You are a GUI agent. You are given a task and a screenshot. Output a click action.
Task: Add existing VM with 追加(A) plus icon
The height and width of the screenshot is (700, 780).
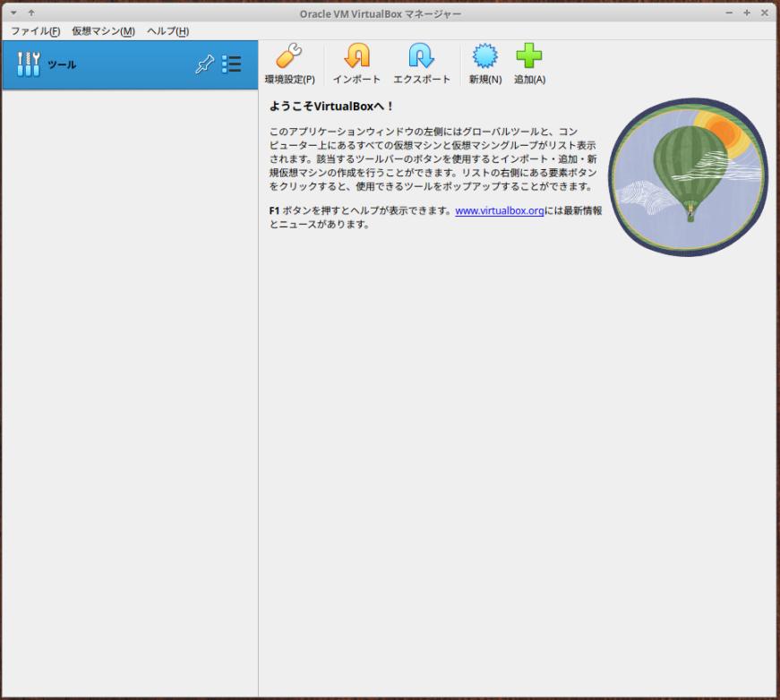(x=529, y=64)
